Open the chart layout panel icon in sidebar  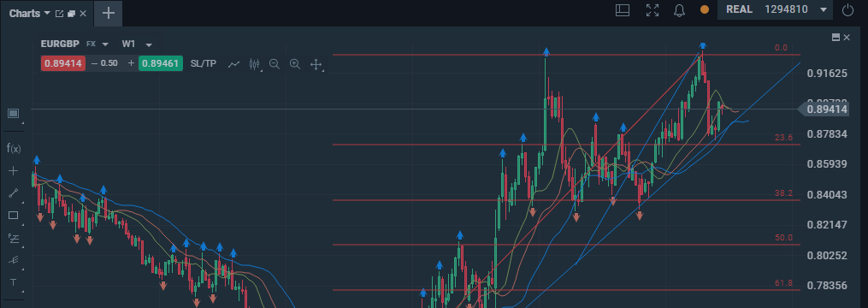(x=14, y=114)
